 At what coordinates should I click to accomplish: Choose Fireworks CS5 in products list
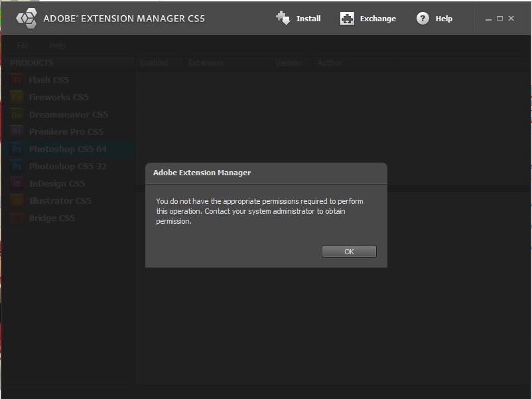pos(58,98)
